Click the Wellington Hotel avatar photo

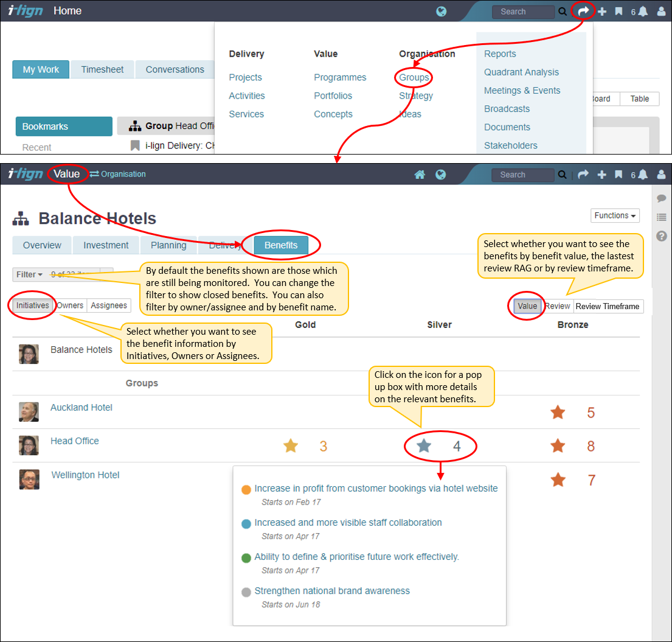coord(29,480)
